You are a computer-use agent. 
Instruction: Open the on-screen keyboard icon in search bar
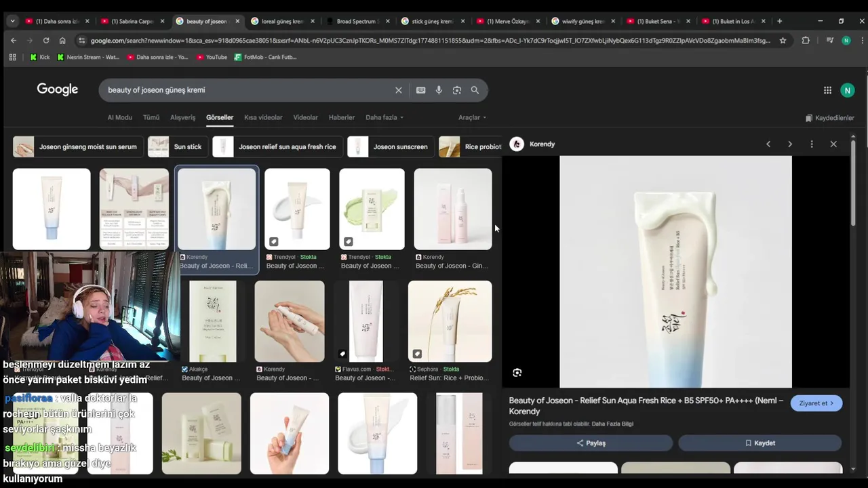pos(420,90)
